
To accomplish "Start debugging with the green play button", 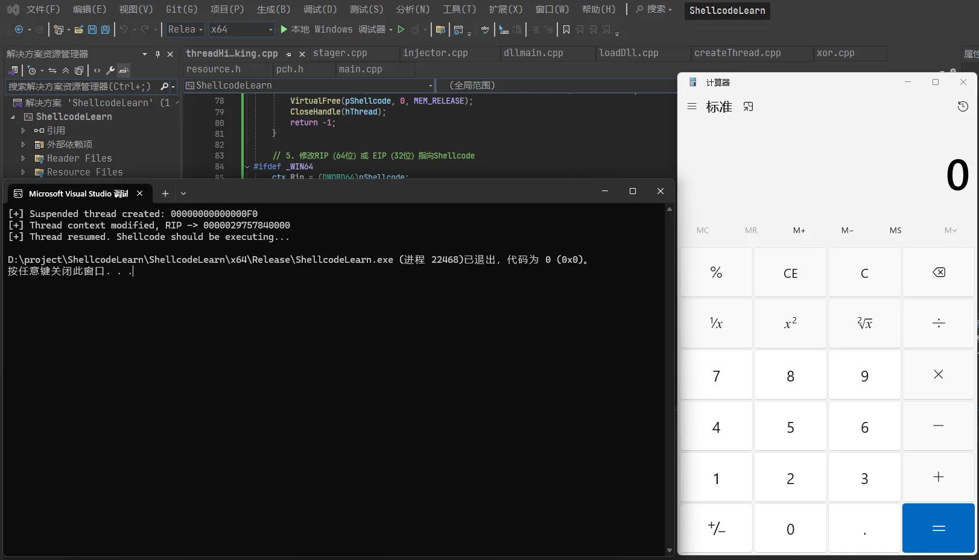I will click(x=284, y=30).
